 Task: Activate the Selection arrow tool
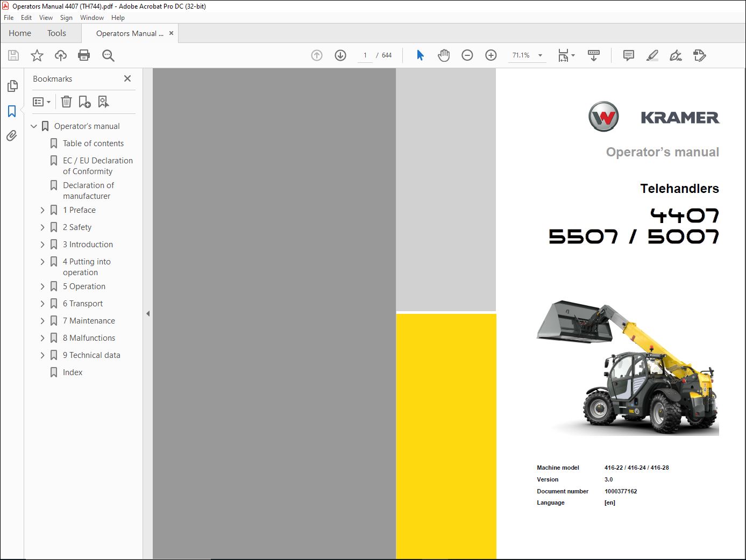pos(420,55)
